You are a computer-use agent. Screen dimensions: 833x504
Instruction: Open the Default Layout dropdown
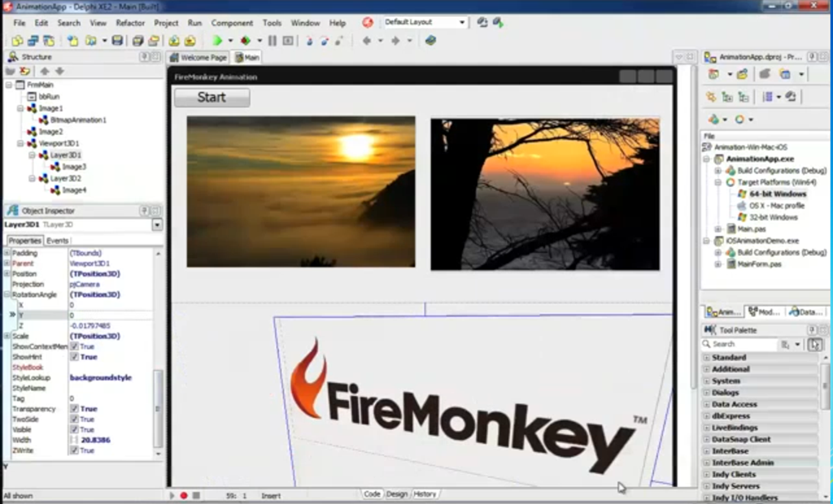[x=462, y=22]
